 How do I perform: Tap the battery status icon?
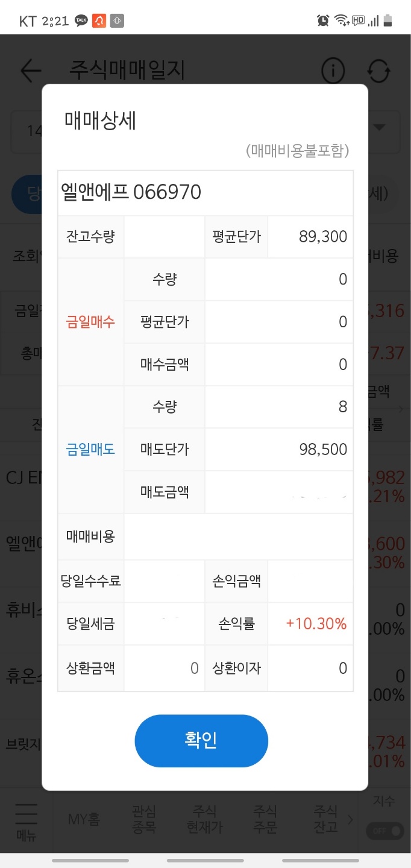click(387, 20)
